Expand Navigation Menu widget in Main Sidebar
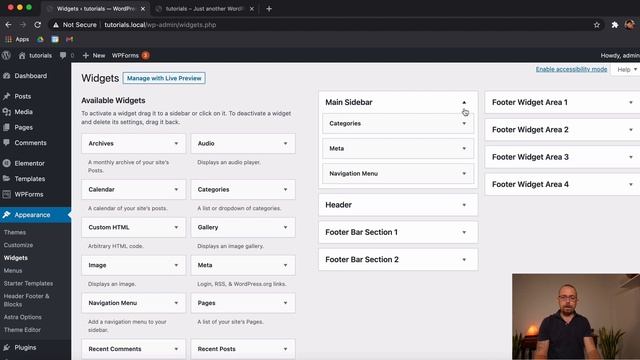This screenshot has width=640, height=360. (x=464, y=173)
